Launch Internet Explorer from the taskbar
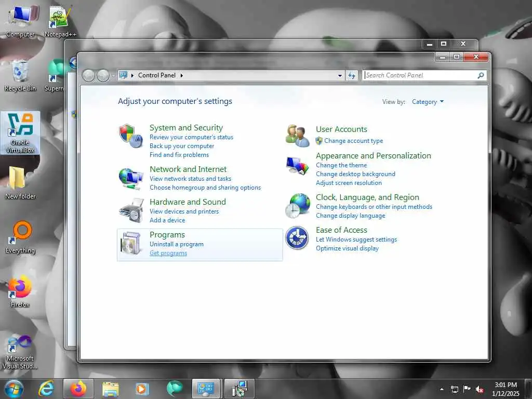532x399 pixels. (x=46, y=389)
